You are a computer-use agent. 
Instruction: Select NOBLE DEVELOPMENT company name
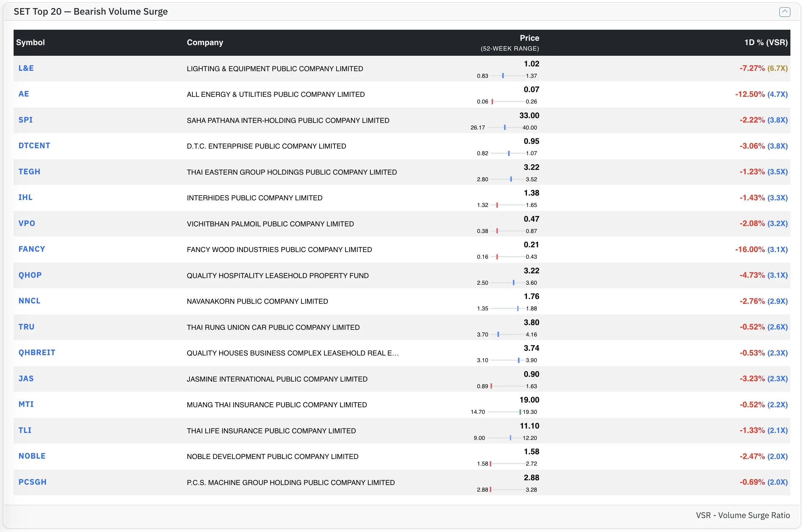(x=272, y=456)
